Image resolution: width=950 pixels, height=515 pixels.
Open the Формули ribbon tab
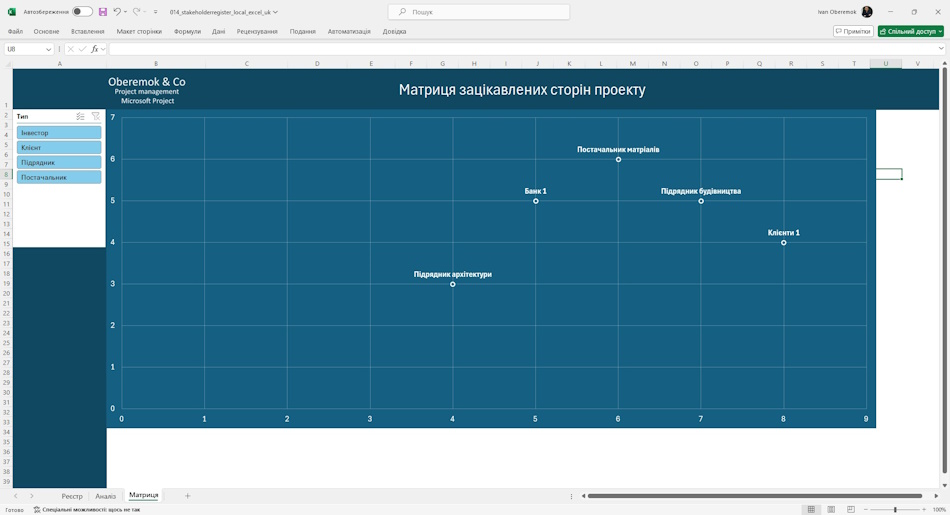coord(187,32)
